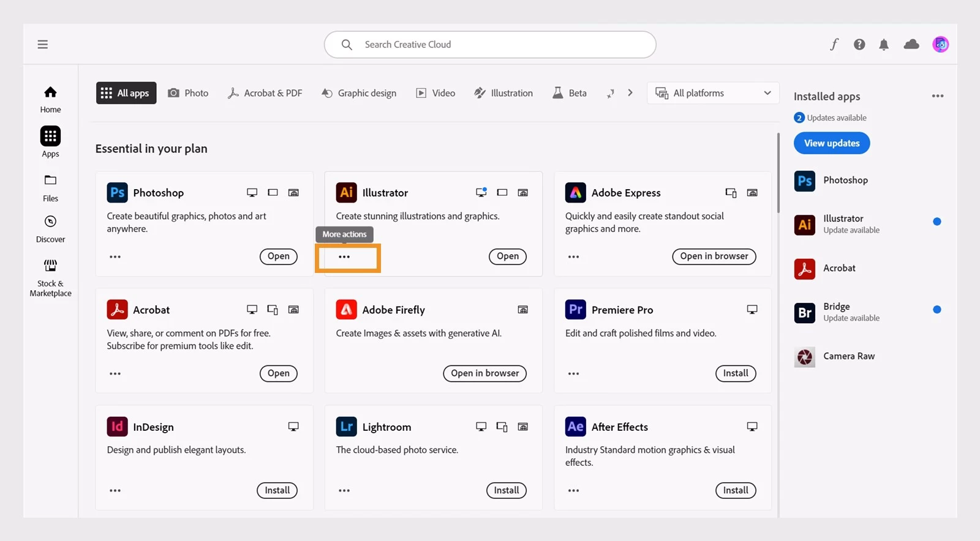The width and height of the screenshot is (980, 541).
Task: Go to Home in sidebar
Action: click(50, 100)
